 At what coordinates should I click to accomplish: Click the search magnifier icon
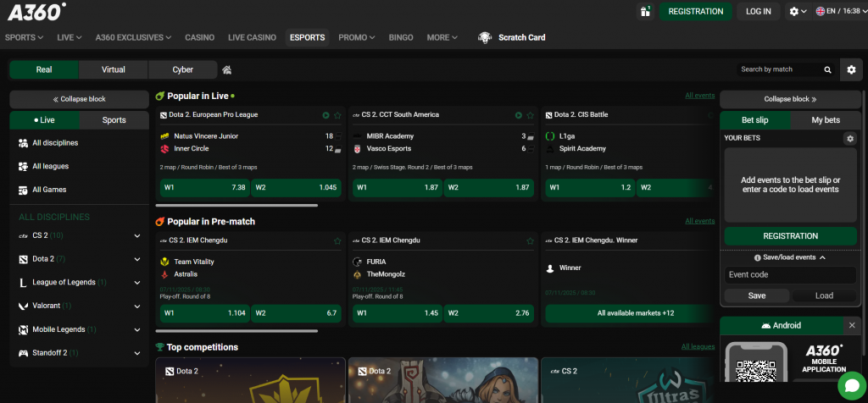pyautogui.click(x=827, y=69)
